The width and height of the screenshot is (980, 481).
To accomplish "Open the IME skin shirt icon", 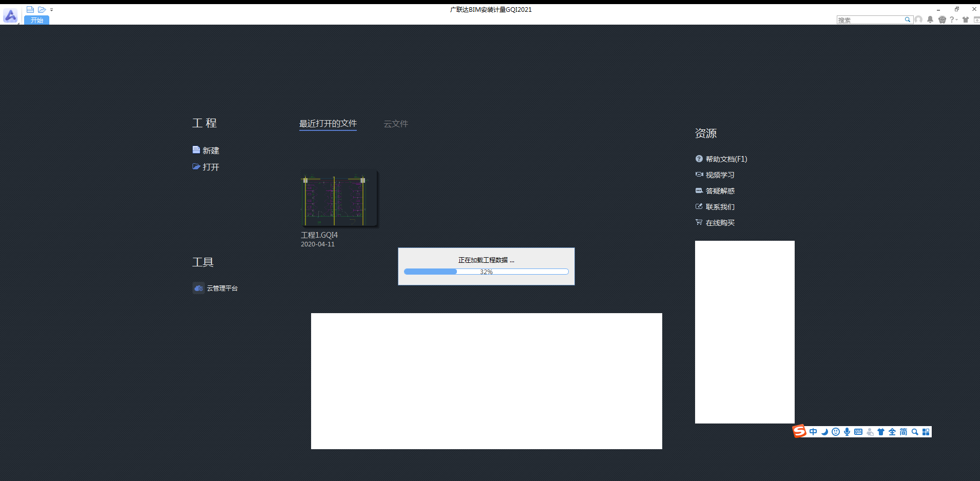I will point(881,432).
